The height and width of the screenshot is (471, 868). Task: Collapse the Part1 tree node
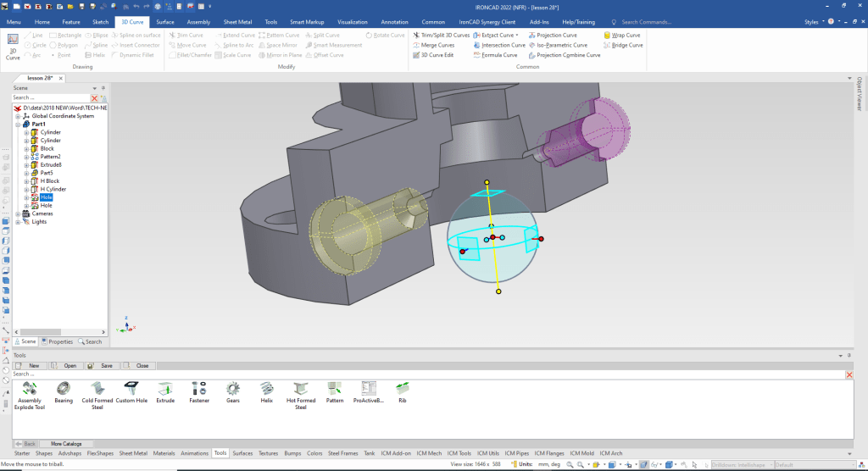[x=17, y=125]
